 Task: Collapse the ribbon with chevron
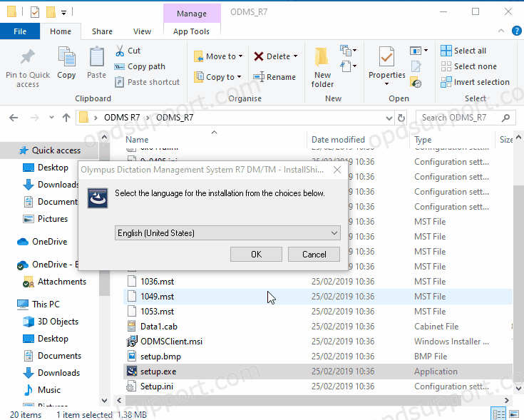501,31
